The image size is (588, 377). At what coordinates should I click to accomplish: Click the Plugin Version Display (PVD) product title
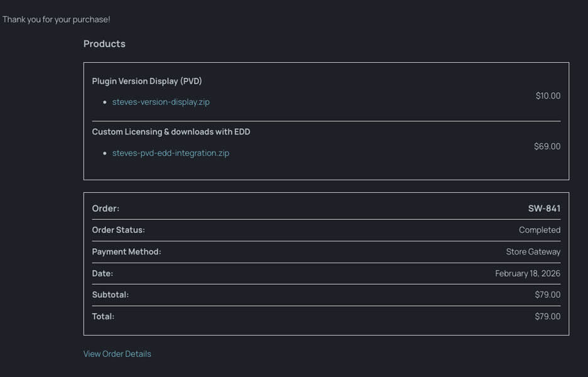click(x=147, y=81)
